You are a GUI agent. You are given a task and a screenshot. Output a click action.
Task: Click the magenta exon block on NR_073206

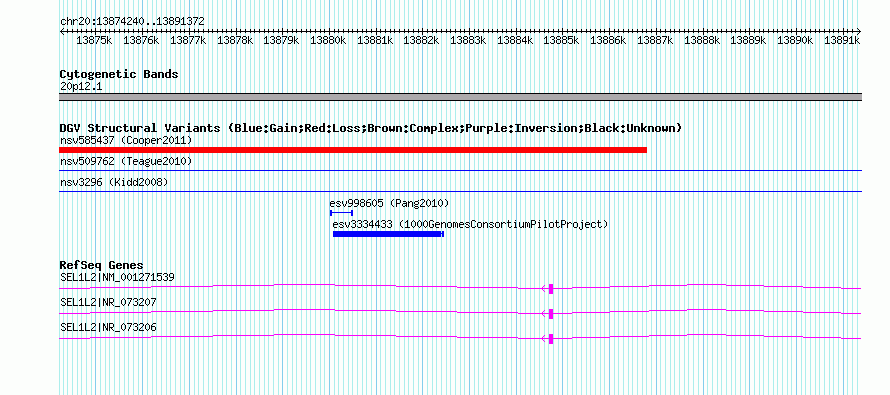click(551, 339)
